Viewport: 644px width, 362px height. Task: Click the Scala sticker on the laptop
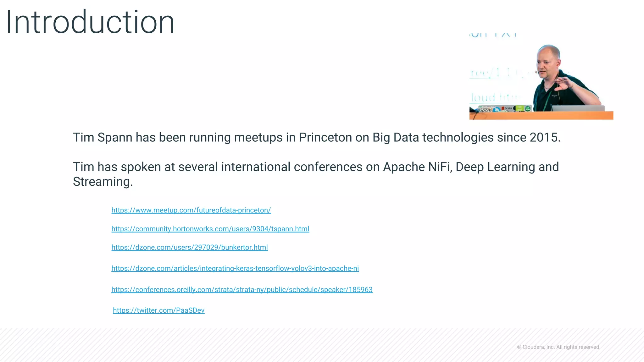[508, 108]
